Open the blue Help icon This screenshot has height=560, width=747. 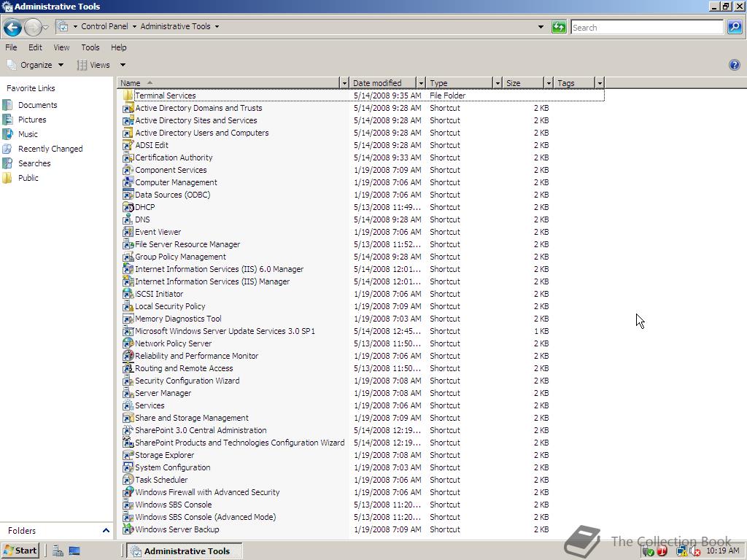pos(734,65)
